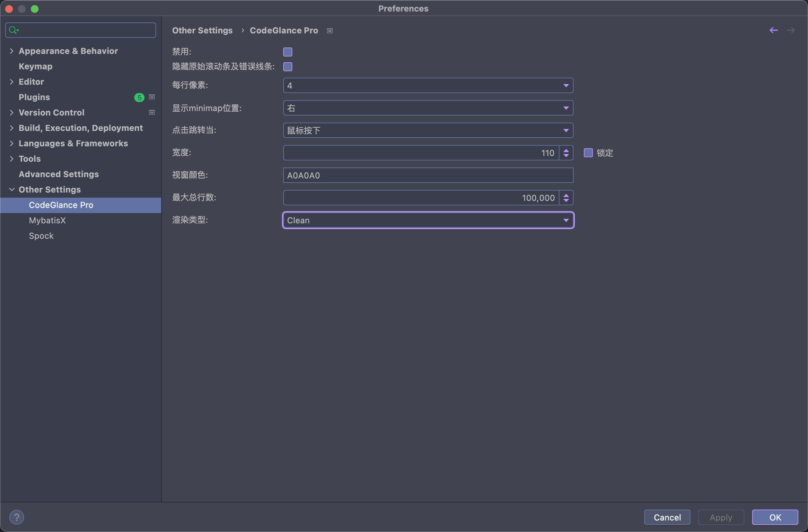
Task: Enable the 禁用 checkbox
Action: 287,52
